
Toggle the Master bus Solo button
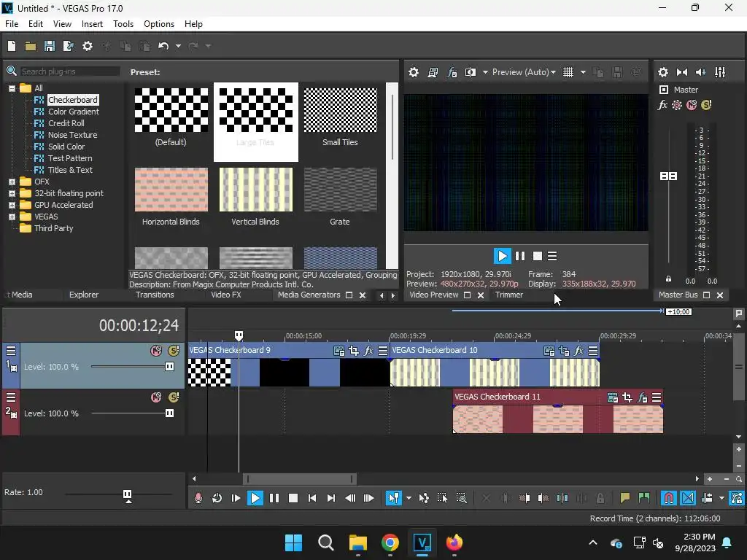pyautogui.click(x=706, y=105)
